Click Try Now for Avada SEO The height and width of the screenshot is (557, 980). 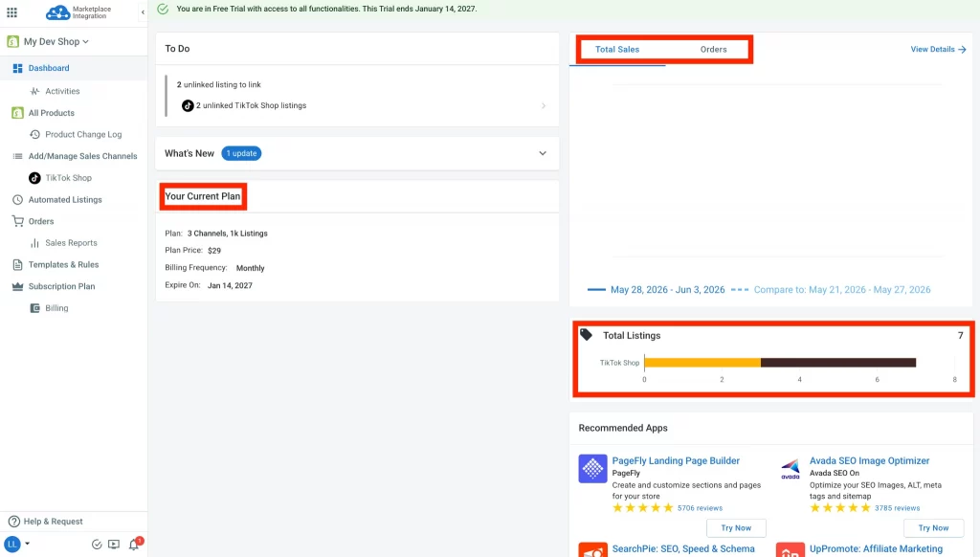(x=934, y=528)
